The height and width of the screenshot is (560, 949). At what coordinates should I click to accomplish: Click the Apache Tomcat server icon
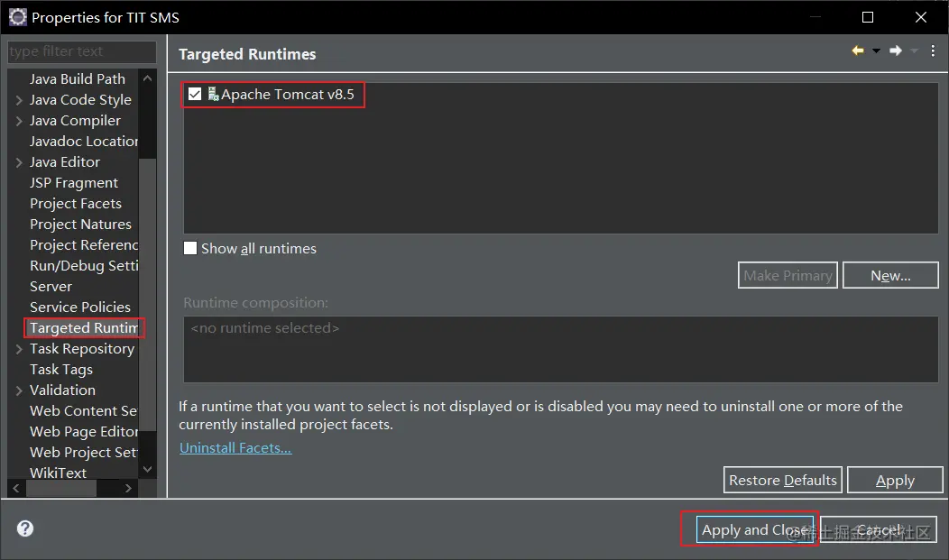[x=213, y=94]
